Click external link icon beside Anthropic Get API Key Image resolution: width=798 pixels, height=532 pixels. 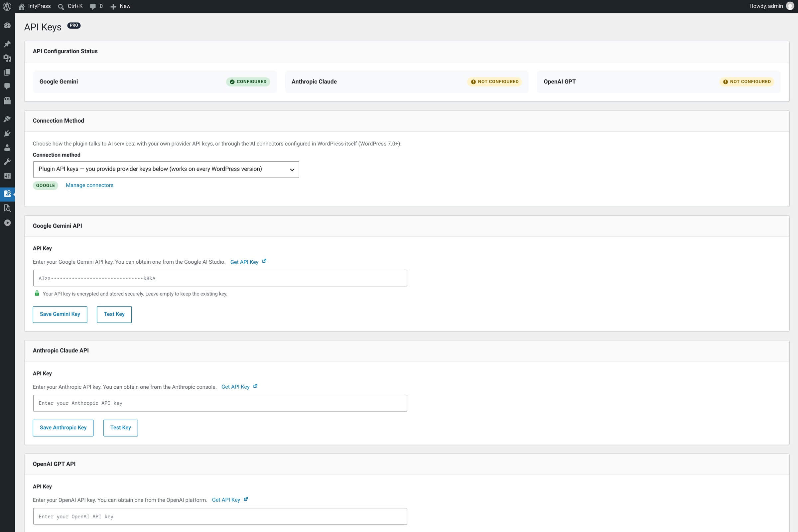255,386
